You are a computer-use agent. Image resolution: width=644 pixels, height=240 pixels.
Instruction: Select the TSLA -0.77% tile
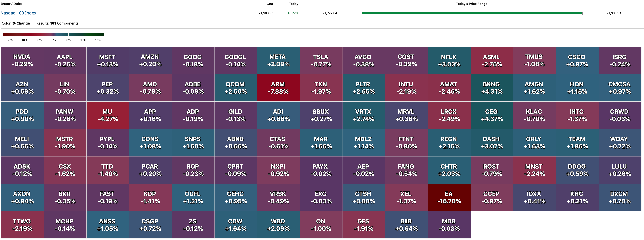pyautogui.click(x=321, y=60)
